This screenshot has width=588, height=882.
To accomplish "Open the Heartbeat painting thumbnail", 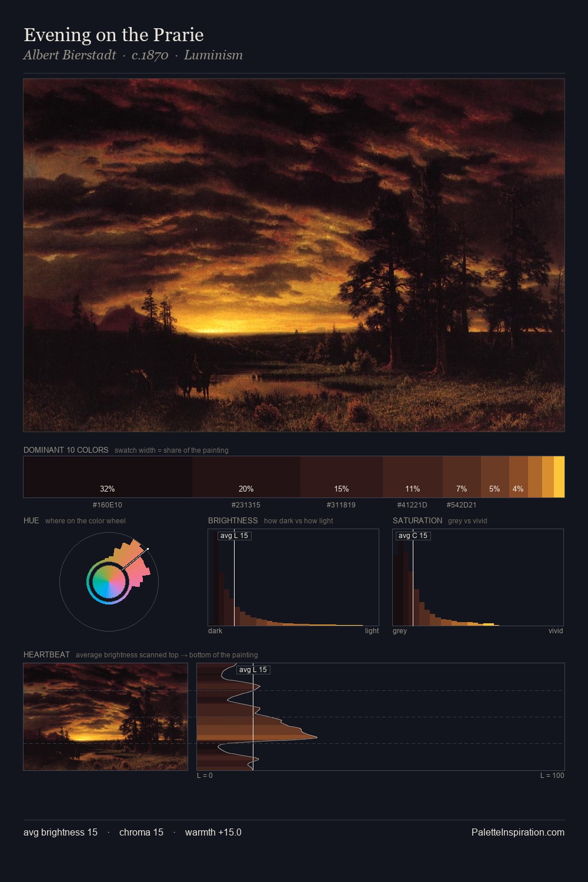I will 106,717.
